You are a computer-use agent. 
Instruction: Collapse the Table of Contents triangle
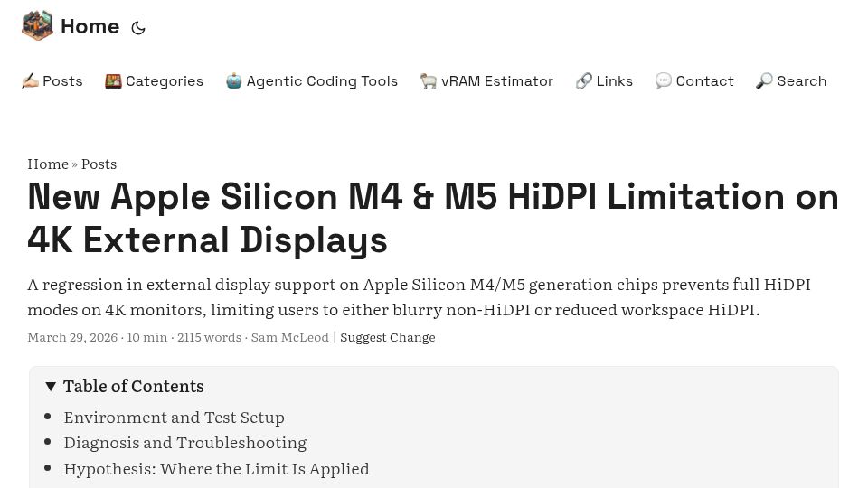click(51, 386)
